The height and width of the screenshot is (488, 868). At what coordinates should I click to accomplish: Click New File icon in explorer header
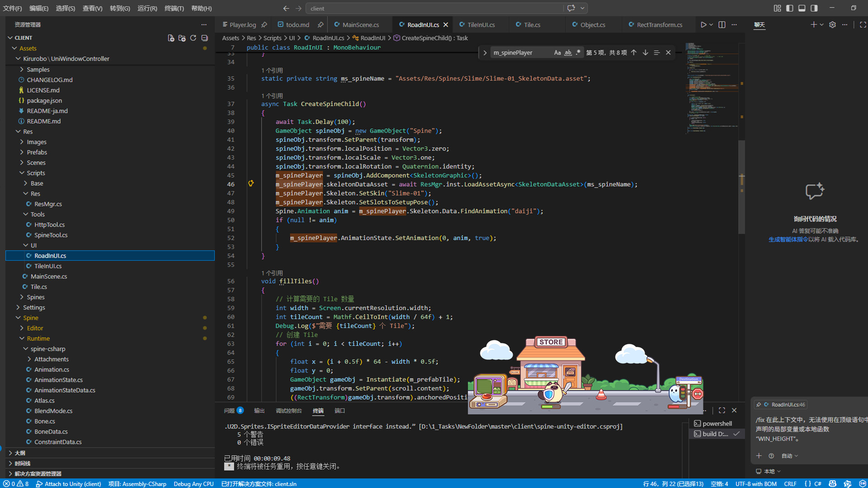[x=171, y=38]
